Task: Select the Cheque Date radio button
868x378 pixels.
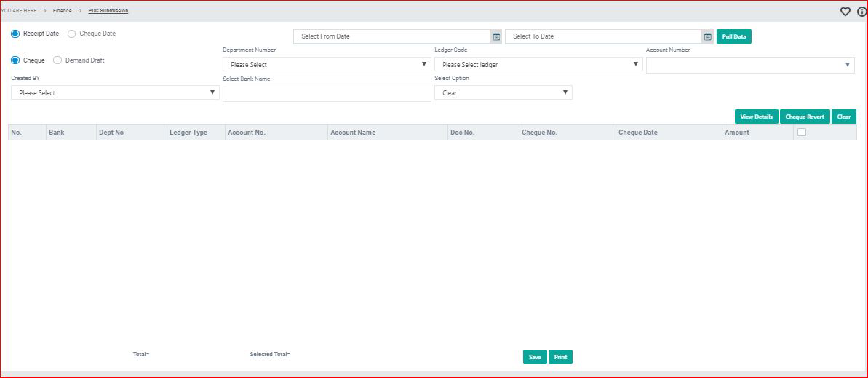Action: 72,34
